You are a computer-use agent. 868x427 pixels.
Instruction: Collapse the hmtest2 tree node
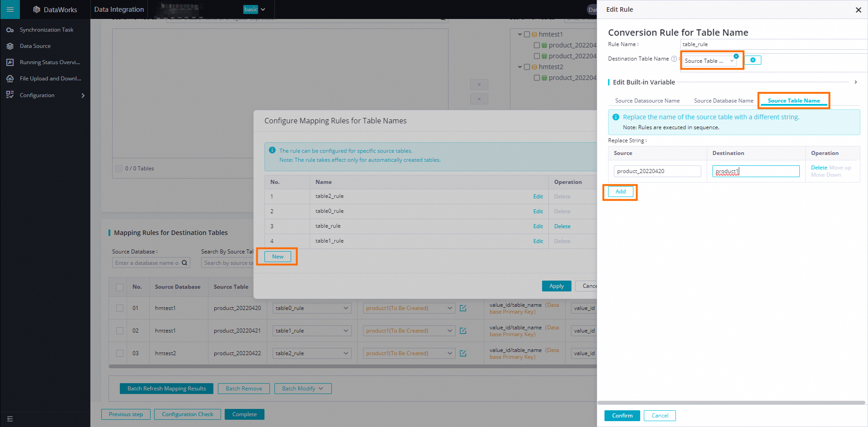click(x=520, y=67)
